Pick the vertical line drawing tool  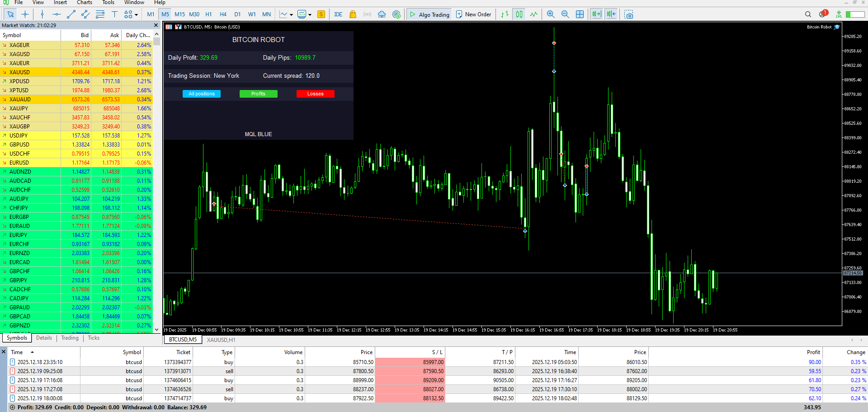click(42, 14)
